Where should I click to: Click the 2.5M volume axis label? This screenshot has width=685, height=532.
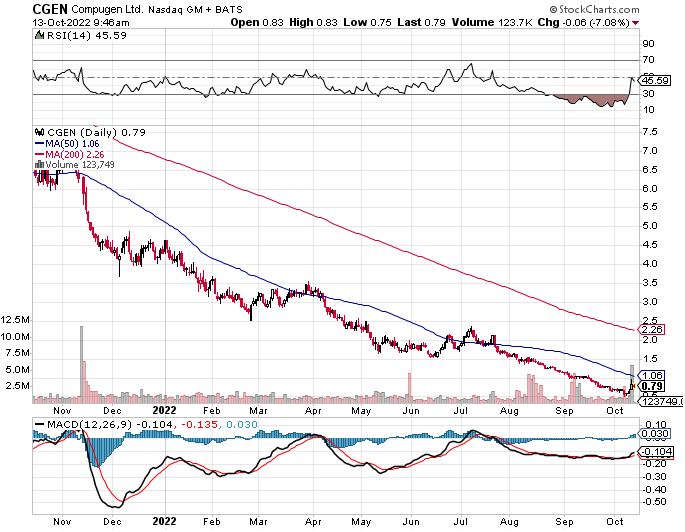[x=18, y=386]
